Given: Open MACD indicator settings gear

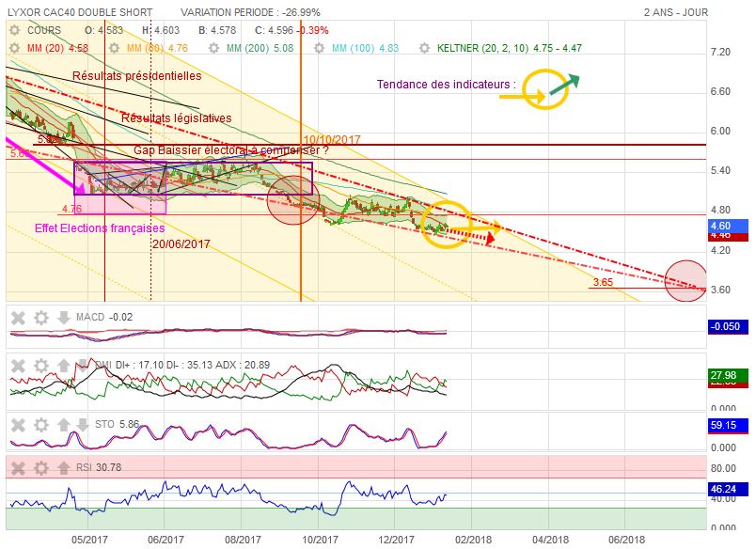Looking at the screenshot, I should point(41,318).
